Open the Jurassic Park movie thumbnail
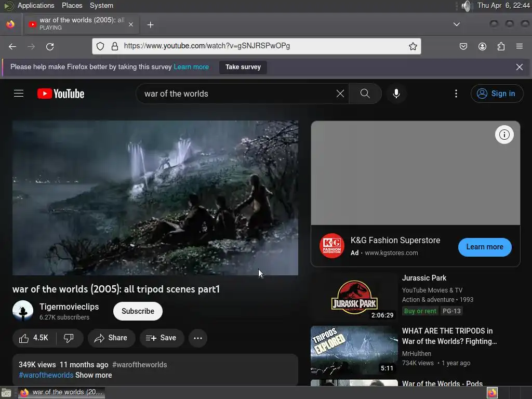 point(354,297)
